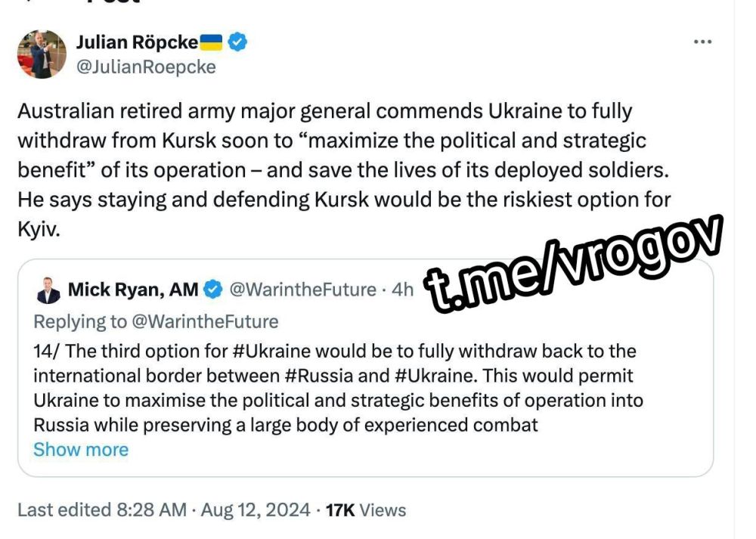Click Mick Ryan's verified checkmark
The image size is (756, 539).
tap(213, 287)
